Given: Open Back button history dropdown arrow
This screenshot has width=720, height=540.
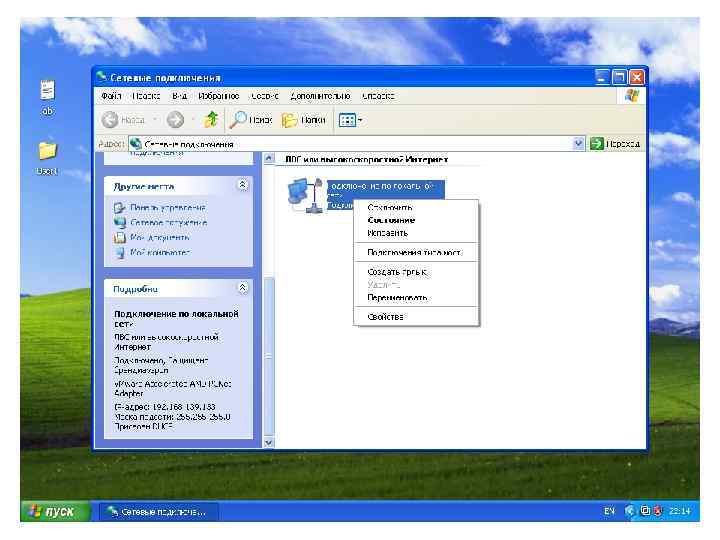Looking at the screenshot, I should [155, 120].
